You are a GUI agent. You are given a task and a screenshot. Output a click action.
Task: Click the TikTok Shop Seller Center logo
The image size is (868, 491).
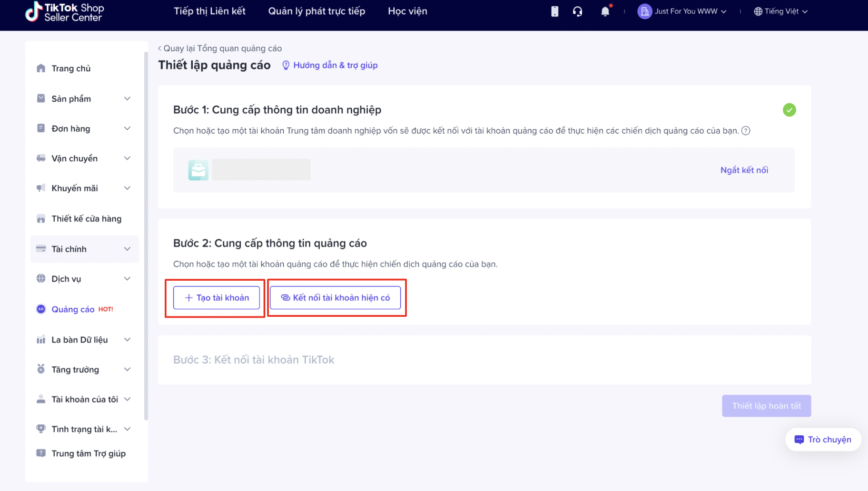(x=65, y=12)
